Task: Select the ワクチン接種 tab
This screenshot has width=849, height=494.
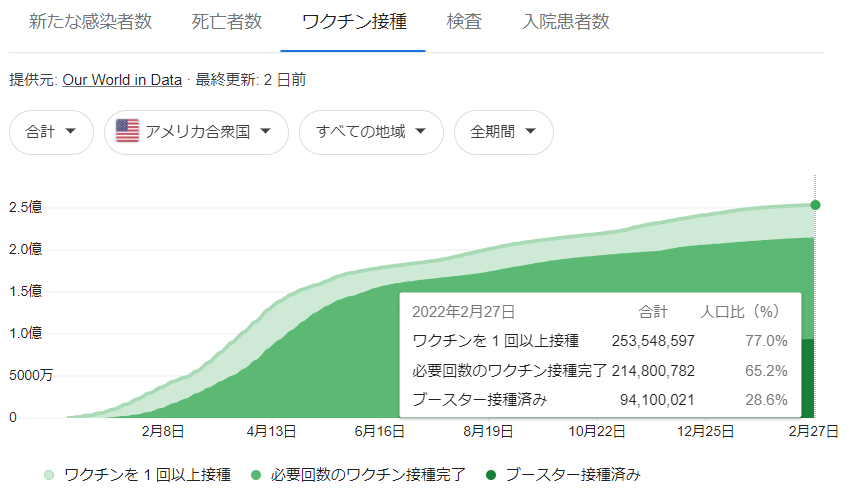Action: 354,22
